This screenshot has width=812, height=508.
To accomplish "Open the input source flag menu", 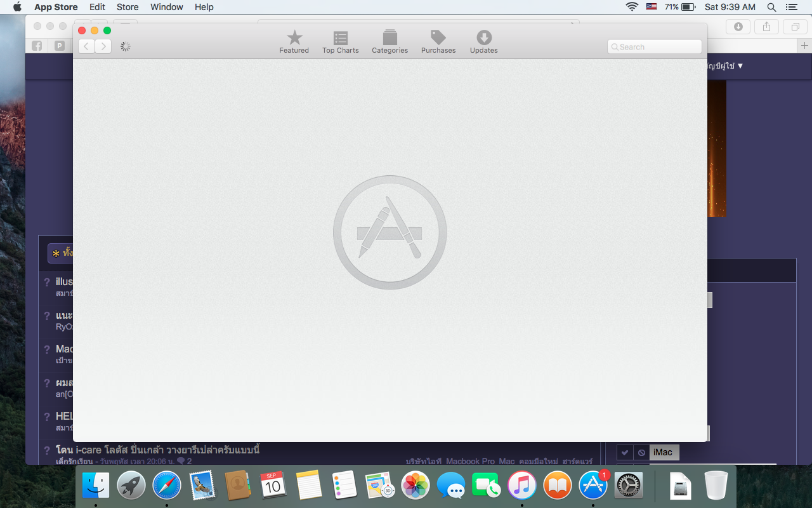I will pyautogui.click(x=652, y=7).
